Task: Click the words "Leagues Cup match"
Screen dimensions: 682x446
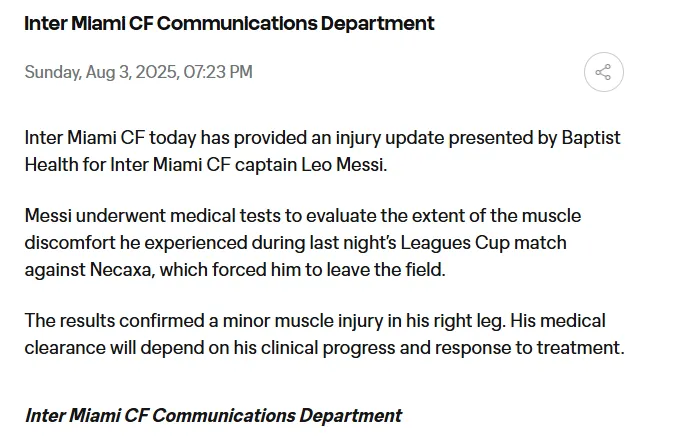Action: tap(519, 243)
